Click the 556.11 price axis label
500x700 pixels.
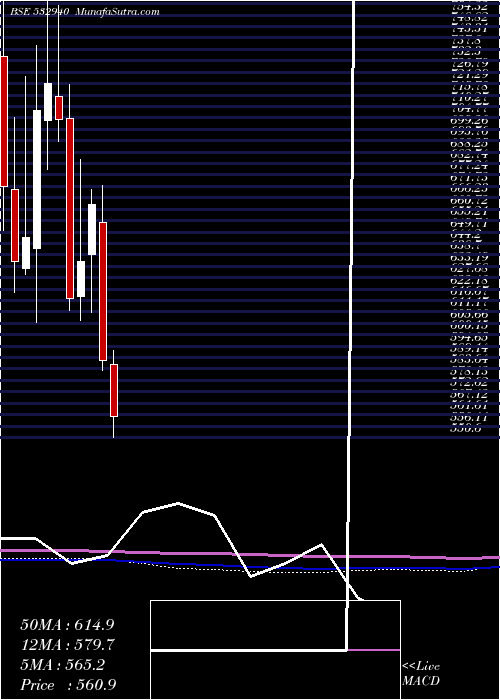click(470, 419)
